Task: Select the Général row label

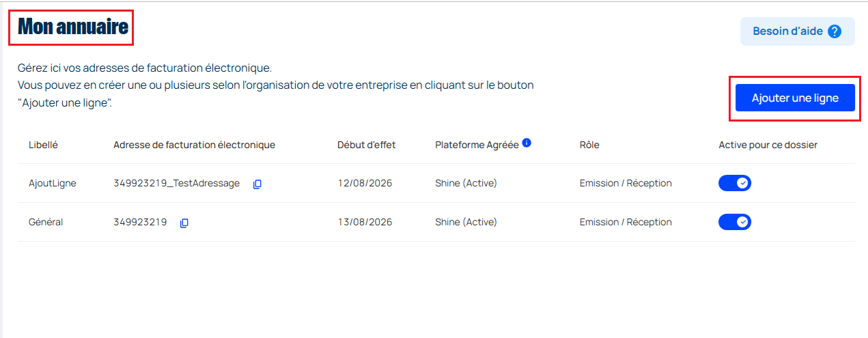Action: click(46, 222)
